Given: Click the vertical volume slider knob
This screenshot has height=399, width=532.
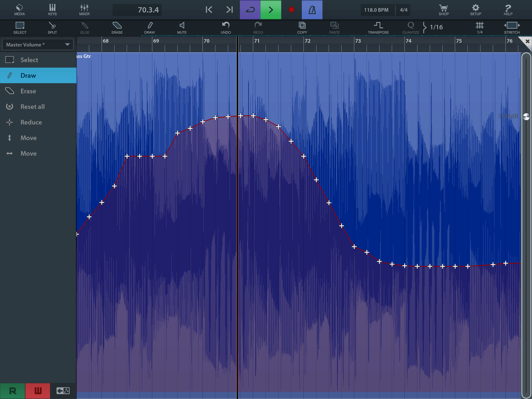Looking at the screenshot, I should click(526, 117).
